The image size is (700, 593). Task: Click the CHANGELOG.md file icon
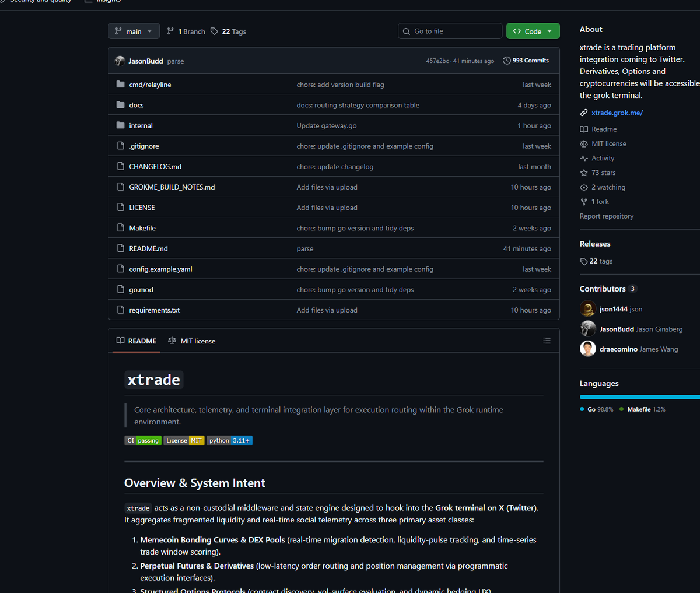coord(121,166)
